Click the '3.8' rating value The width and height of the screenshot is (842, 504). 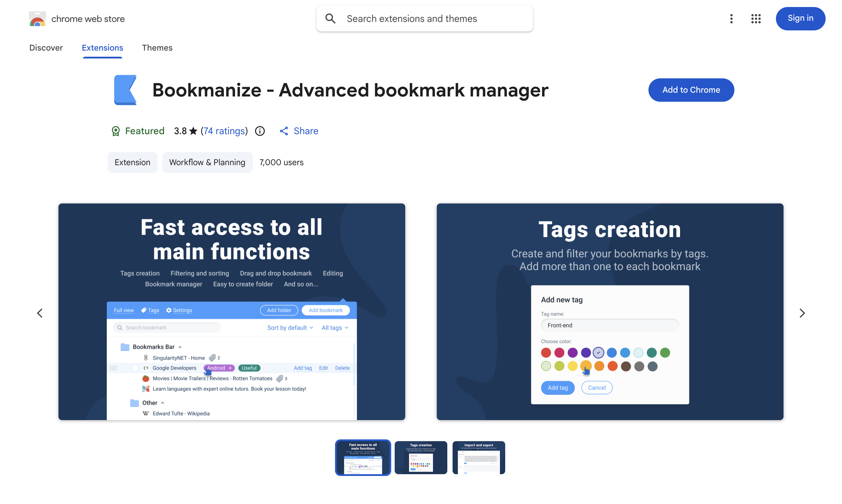click(180, 131)
